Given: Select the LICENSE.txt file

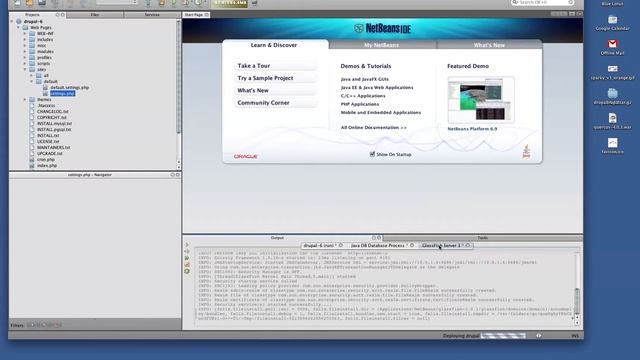Looking at the screenshot, I should (48, 141).
